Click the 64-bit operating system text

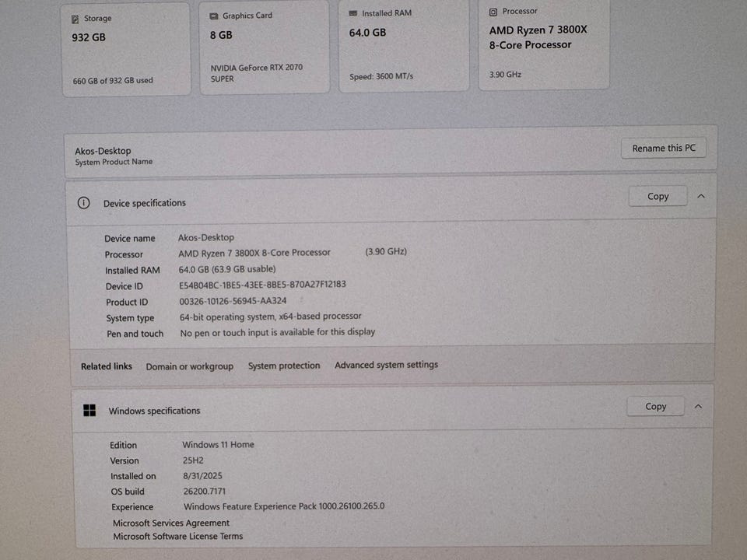coord(271,317)
